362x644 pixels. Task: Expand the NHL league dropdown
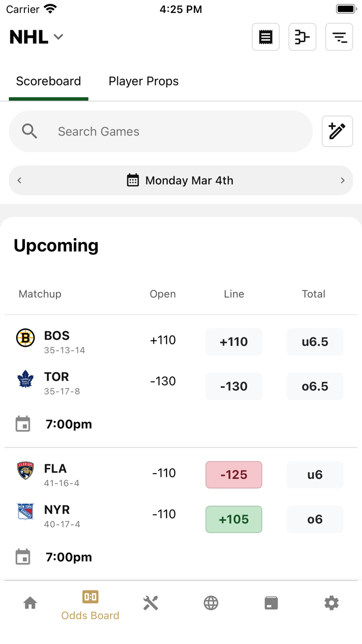pyautogui.click(x=36, y=37)
